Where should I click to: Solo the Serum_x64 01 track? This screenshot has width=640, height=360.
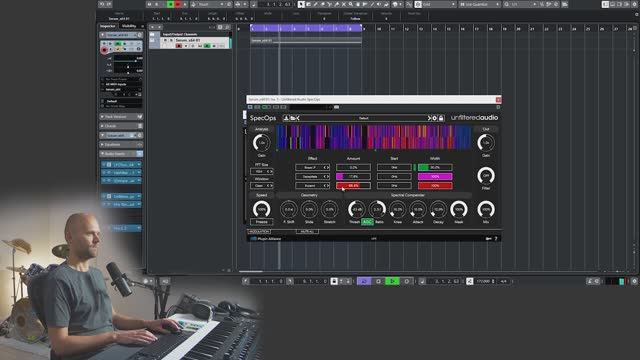tap(171, 40)
